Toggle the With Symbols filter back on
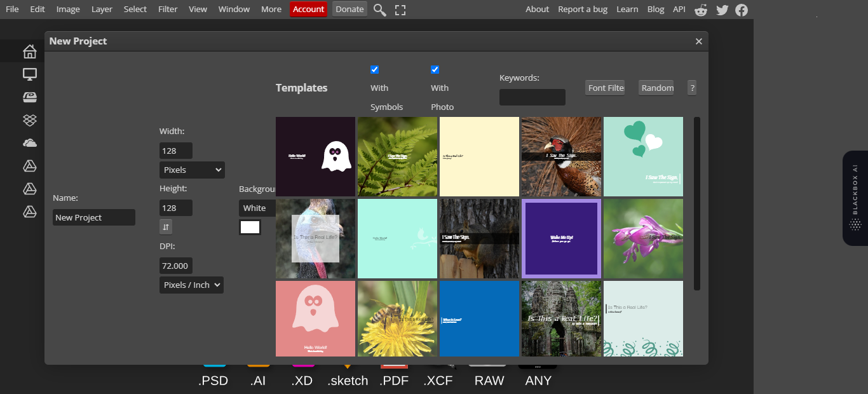This screenshot has width=868, height=394. [374, 69]
